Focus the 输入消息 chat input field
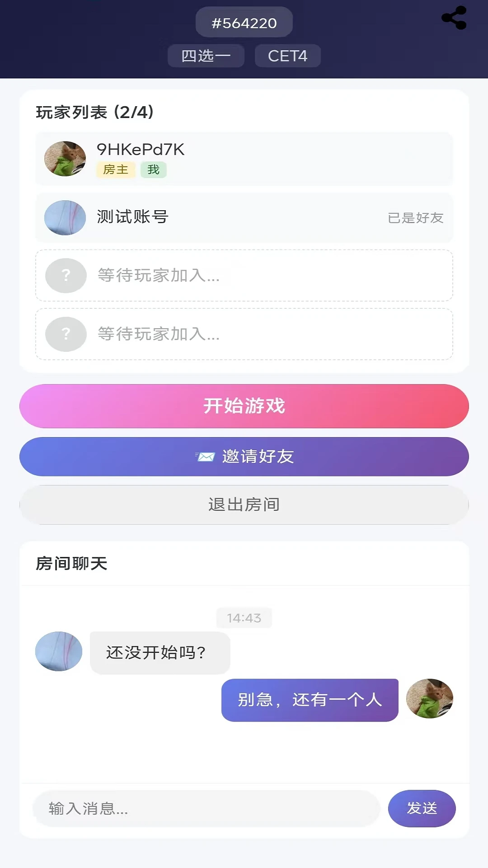Viewport: 488px width, 868px height. click(206, 809)
